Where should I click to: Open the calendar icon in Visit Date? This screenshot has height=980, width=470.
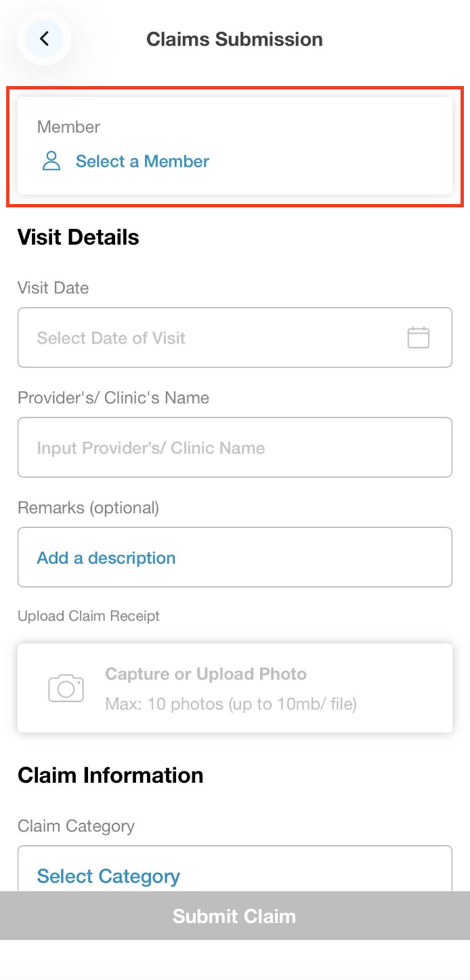tap(418, 338)
